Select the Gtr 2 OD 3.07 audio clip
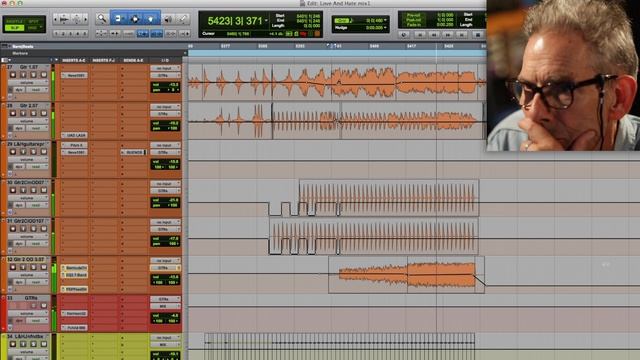The image size is (640, 360). click(407, 275)
